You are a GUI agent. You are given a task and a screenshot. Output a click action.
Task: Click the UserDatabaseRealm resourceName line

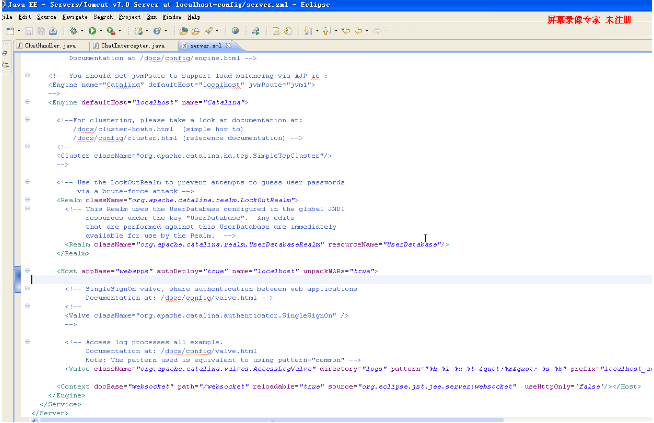(257, 244)
